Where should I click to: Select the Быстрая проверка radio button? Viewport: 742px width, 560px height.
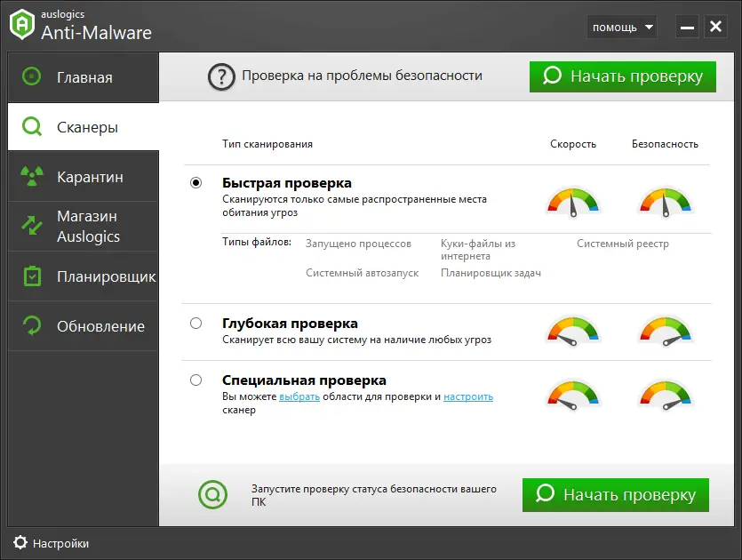pos(195,183)
